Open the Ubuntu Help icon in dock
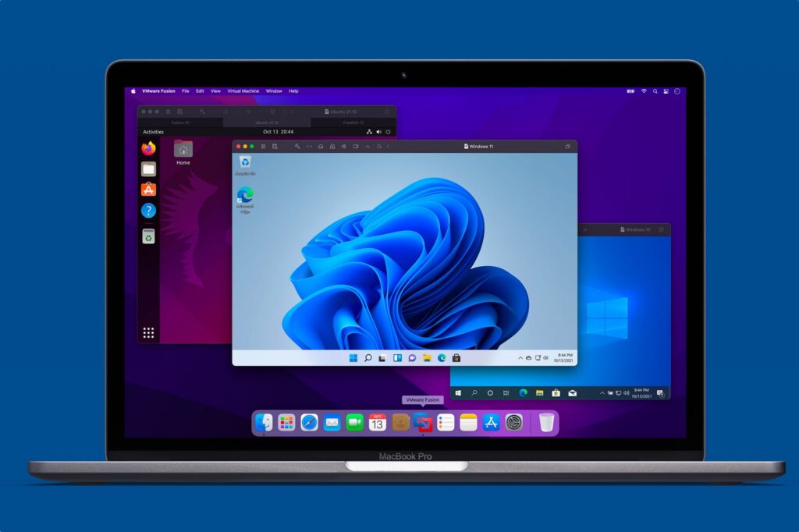This screenshot has width=799, height=532. click(148, 211)
